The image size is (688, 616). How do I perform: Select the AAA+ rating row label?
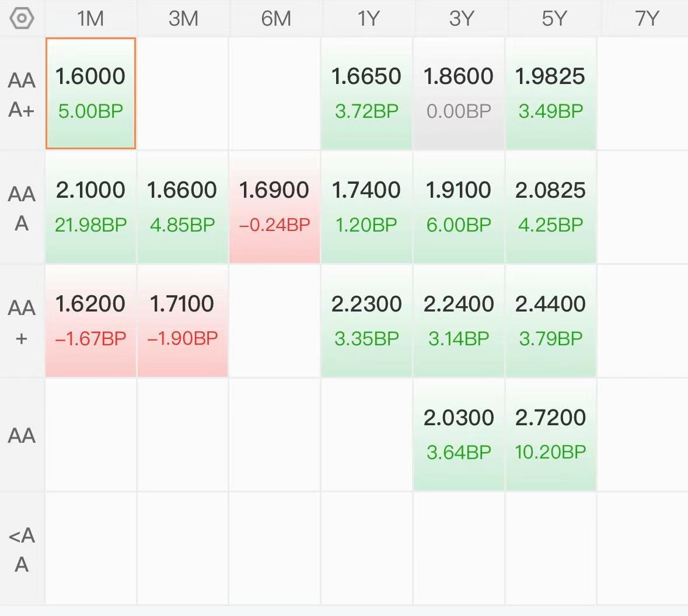point(22,94)
